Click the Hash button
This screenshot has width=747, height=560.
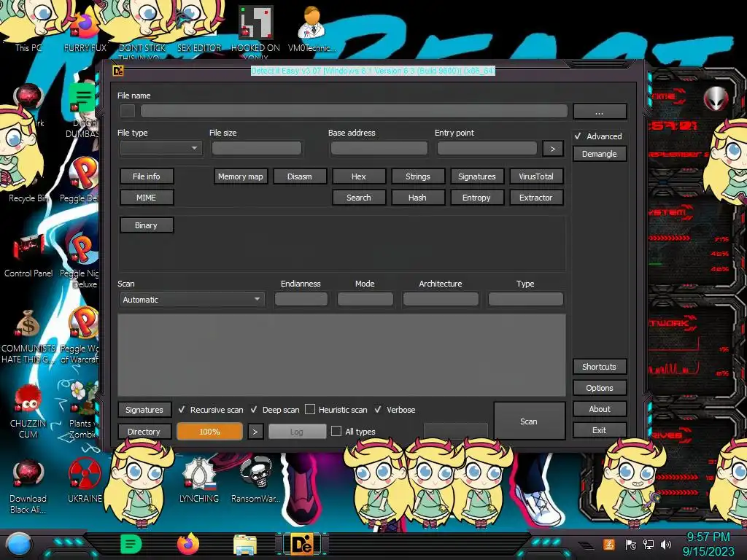coord(417,198)
